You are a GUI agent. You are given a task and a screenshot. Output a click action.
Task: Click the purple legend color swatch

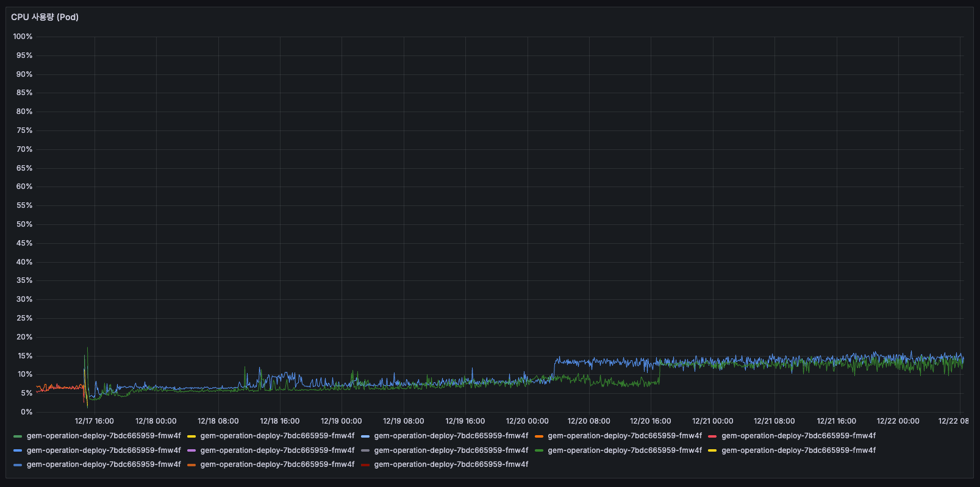click(x=191, y=450)
